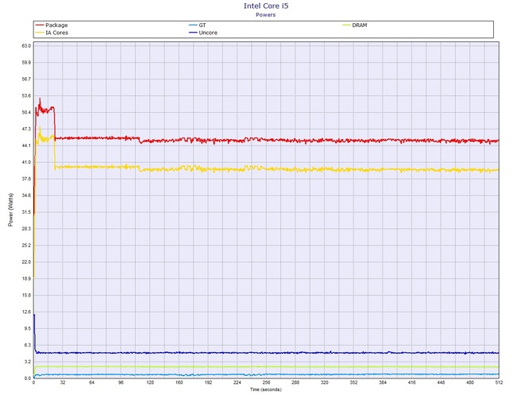This screenshot has height=399, width=532.
Task: Click the 50.4 y-axis value
Action: 26,112
